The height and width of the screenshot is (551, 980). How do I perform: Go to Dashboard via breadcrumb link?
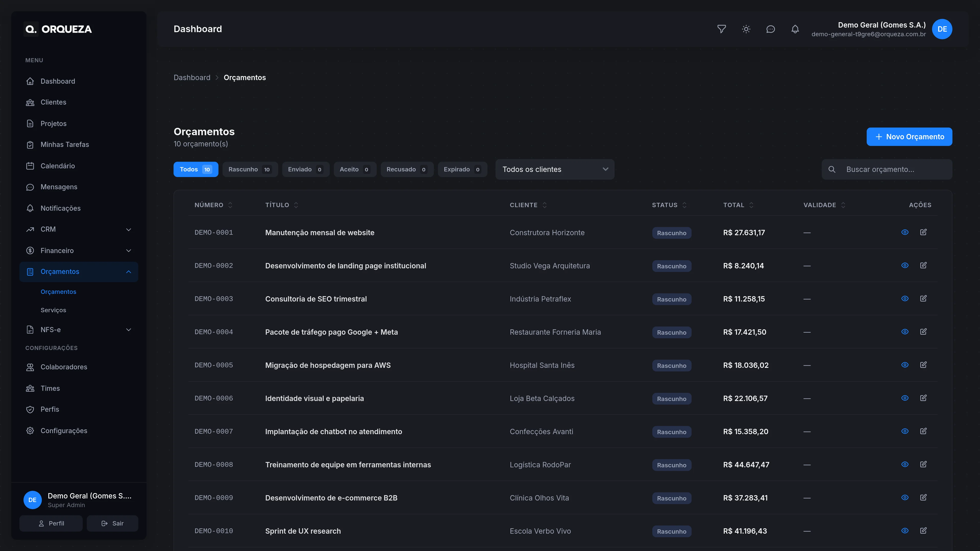tap(192, 78)
